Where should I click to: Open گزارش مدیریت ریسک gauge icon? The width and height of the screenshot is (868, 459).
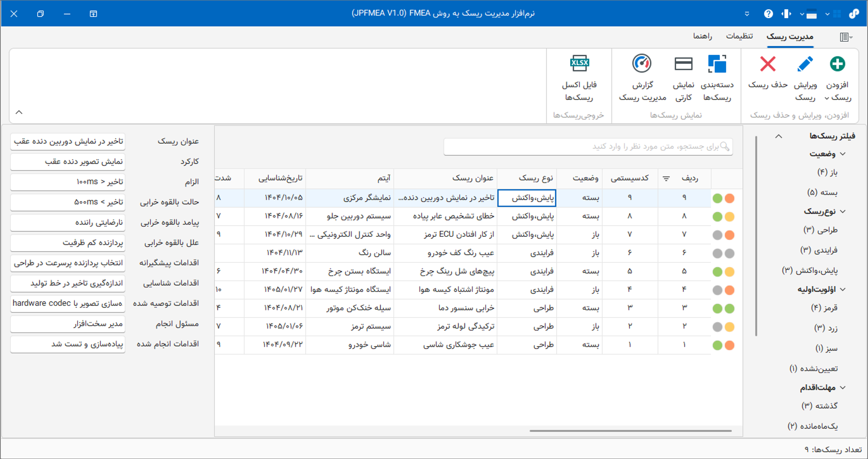pyautogui.click(x=642, y=63)
